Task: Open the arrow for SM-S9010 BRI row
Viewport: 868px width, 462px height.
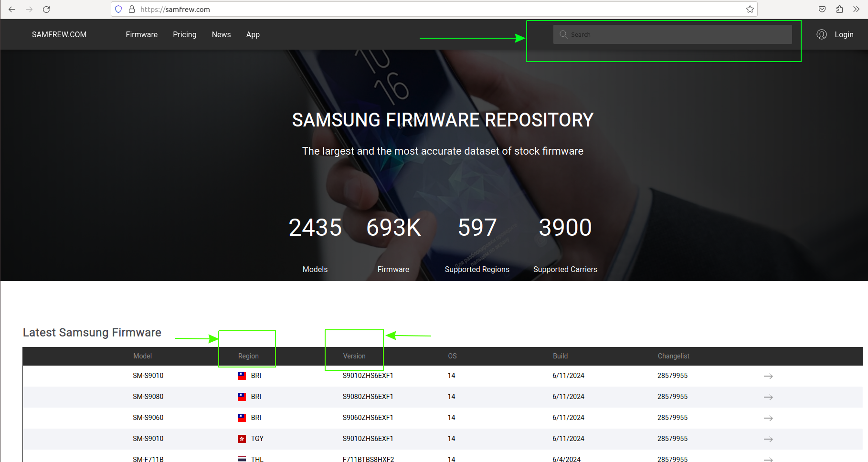Action: tap(768, 376)
